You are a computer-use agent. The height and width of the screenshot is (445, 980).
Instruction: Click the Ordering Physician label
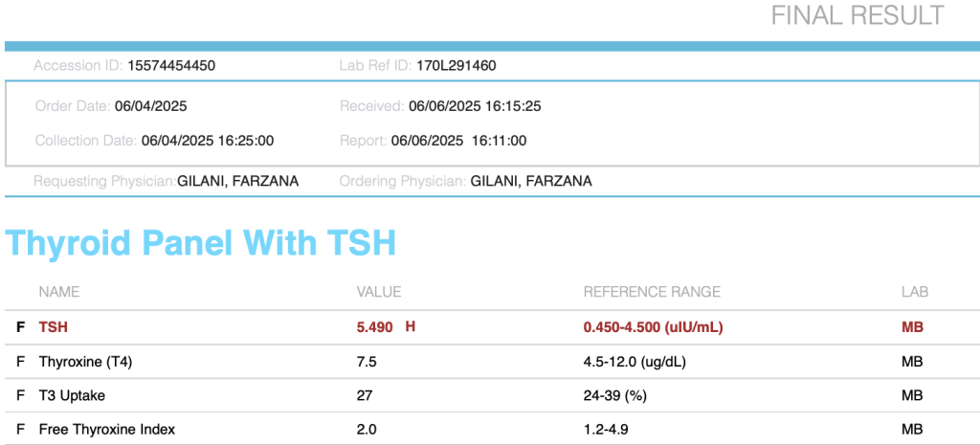coord(403,181)
